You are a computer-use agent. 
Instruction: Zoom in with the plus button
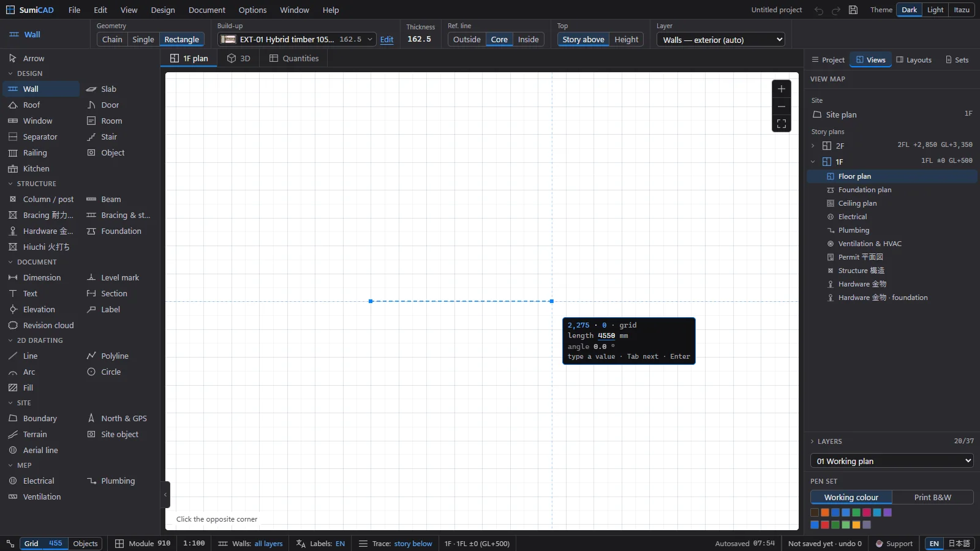click(x=782, y=89)
